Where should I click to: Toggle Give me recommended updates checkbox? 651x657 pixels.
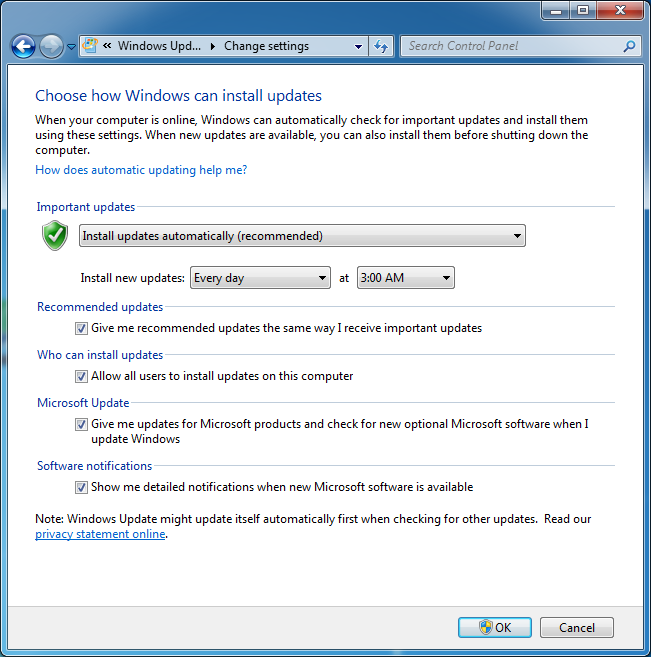pyautogui.click(x=81, y=328)
